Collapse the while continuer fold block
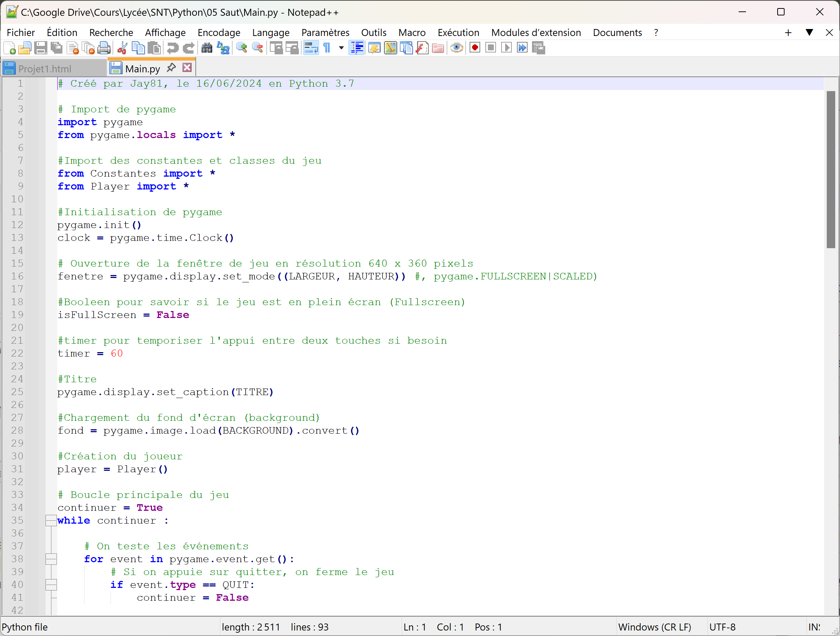The image size is (840, 636). tap(51, 520)
